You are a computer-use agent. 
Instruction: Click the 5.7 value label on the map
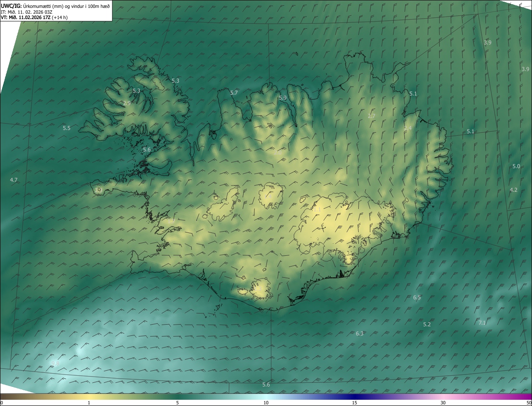click(x=234, y=93)
